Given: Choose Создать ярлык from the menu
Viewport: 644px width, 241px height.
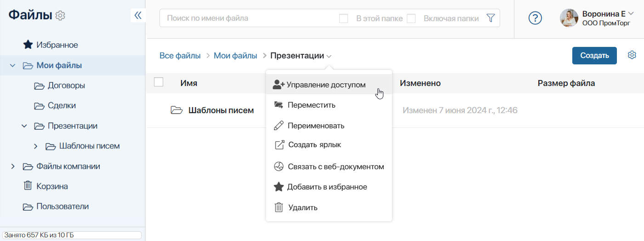Looking at the screenshot, I should [329, 144].
